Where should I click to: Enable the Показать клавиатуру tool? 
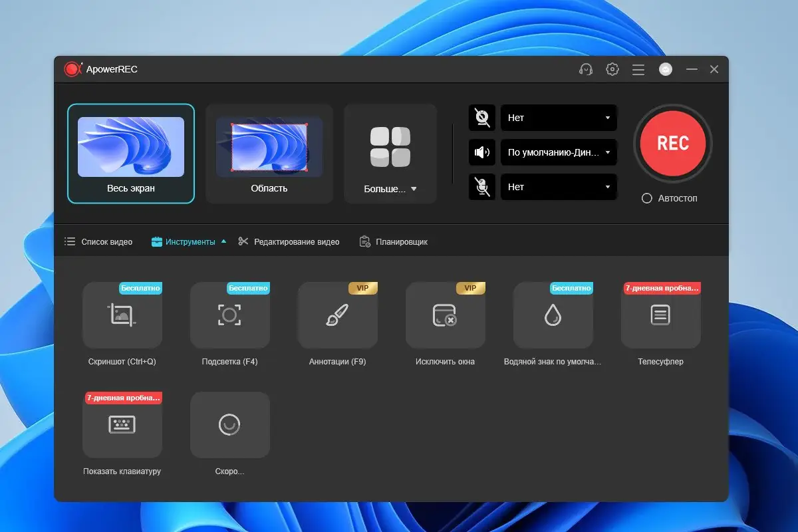pyautogui.click(x=122, y=425)
